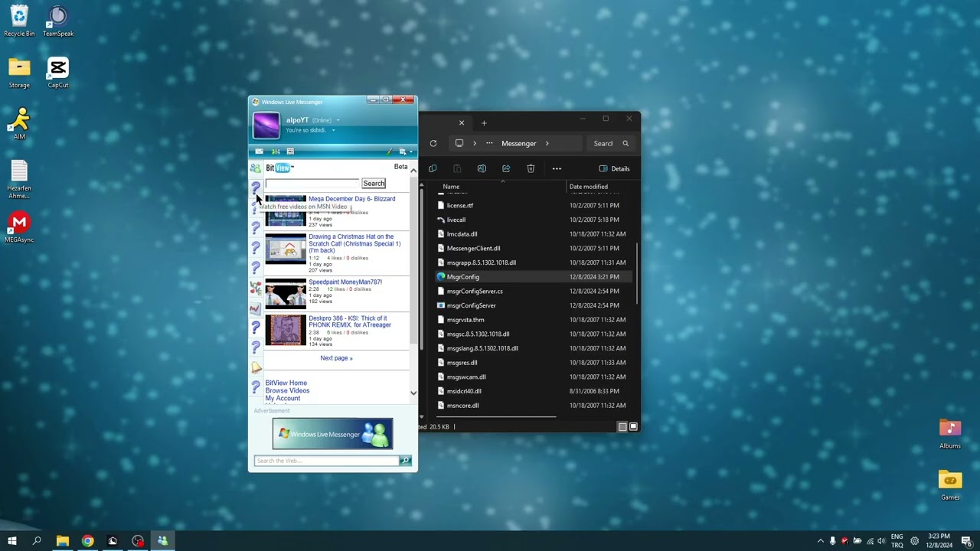Open Speedpaint MoneyMan787! video link
This screenshot has height=551, width=980.
pos(345,282)
